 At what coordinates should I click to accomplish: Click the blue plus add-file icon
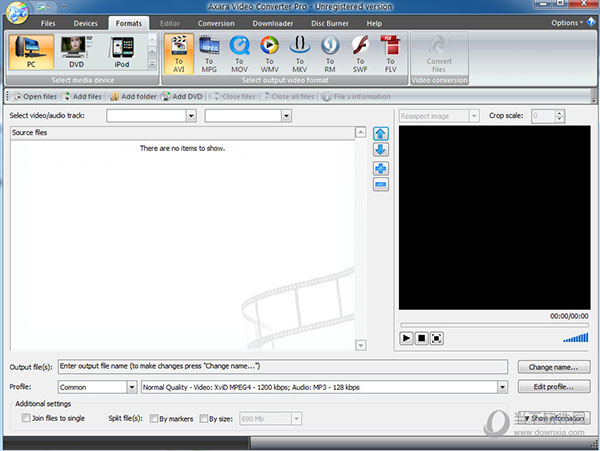coord(380,168)
